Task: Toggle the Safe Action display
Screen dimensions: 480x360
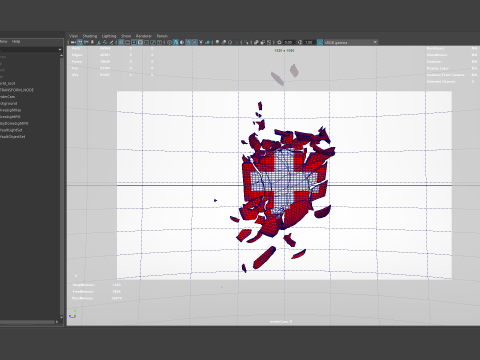Action: pyautogui.click(x=153, y=42)
